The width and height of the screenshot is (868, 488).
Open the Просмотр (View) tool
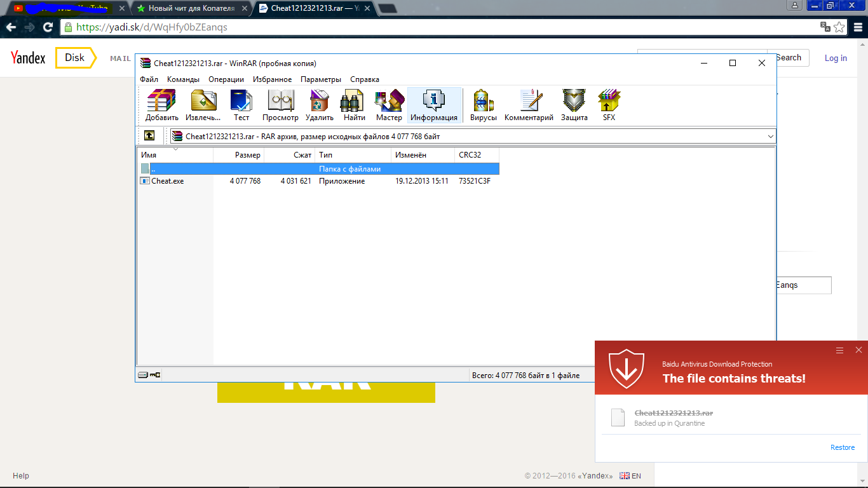(x=280, y=105)
